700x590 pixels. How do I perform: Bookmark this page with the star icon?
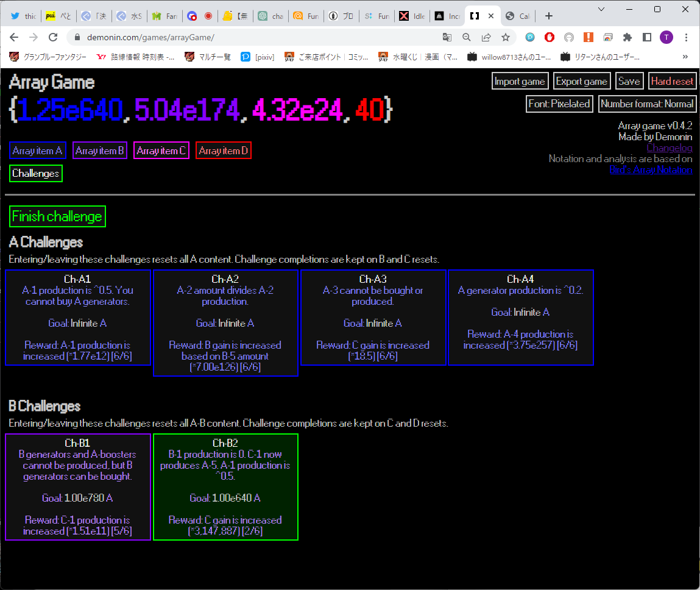coord(506,38)
